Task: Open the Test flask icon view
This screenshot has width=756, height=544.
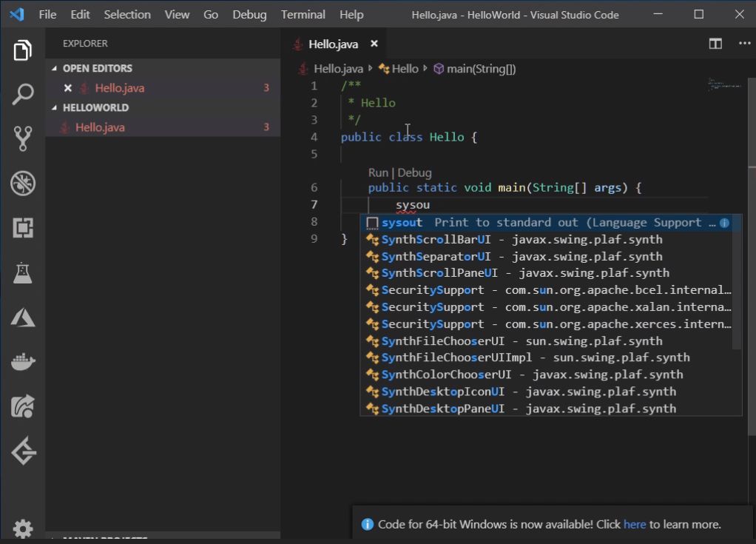Action: (23, 273)
